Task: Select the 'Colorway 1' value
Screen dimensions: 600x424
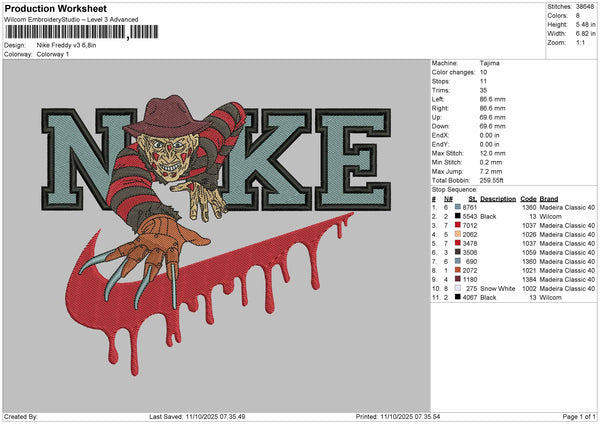Action: (x=53, y=54)
